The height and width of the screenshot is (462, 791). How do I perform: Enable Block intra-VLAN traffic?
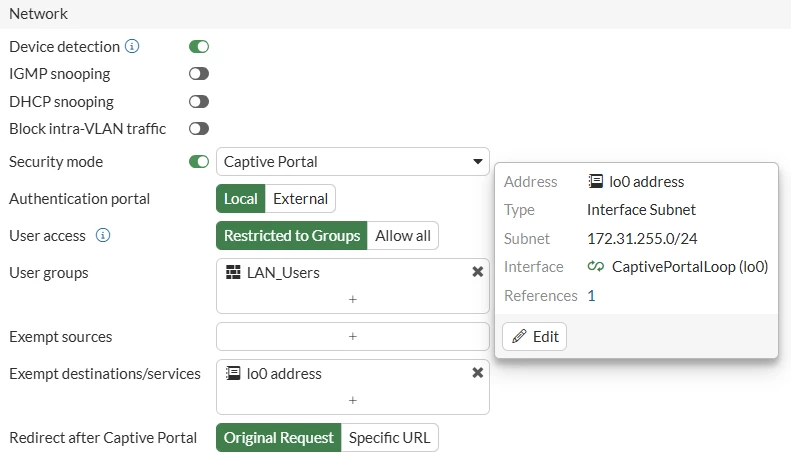199,129
